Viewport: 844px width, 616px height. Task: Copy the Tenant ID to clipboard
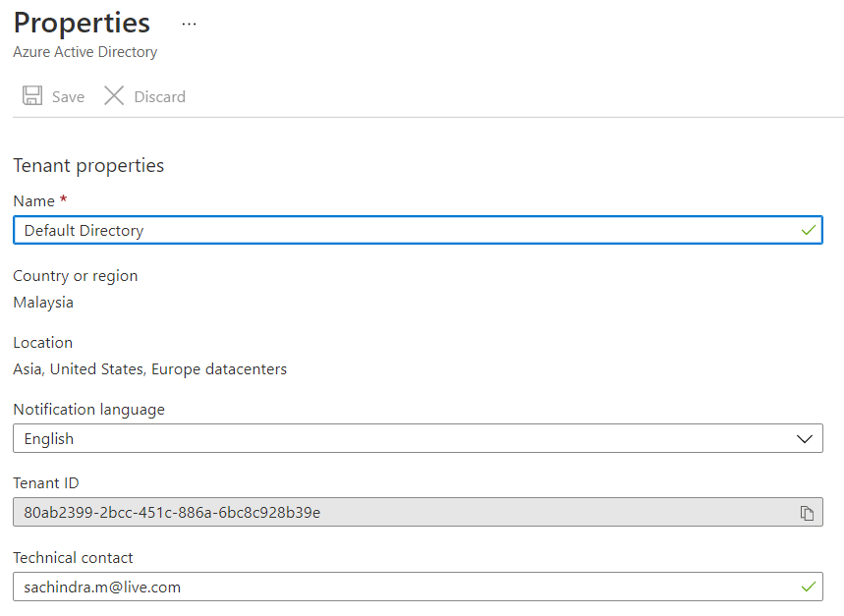tap(807, 513)
